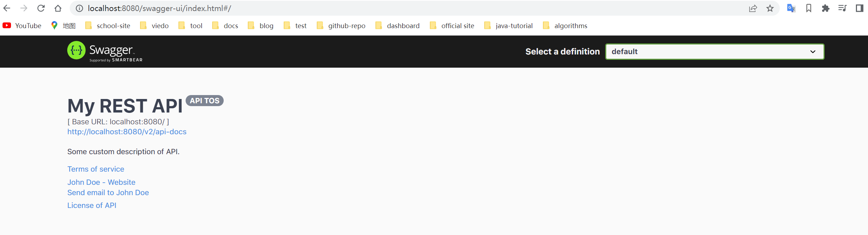
Task: Open the Select a definition dropdown
Action: [715, 52]
